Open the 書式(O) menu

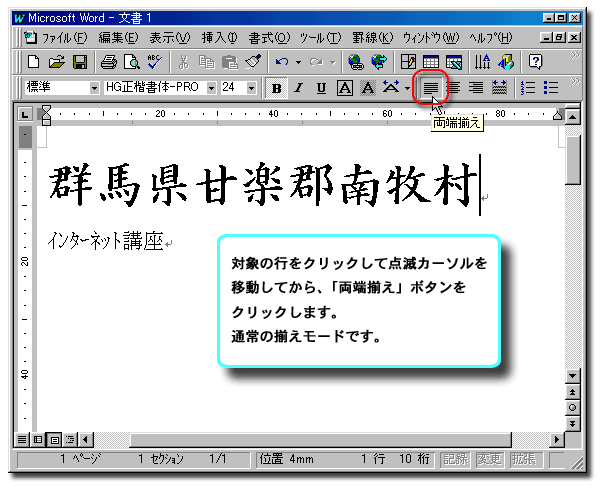(269, 38)
